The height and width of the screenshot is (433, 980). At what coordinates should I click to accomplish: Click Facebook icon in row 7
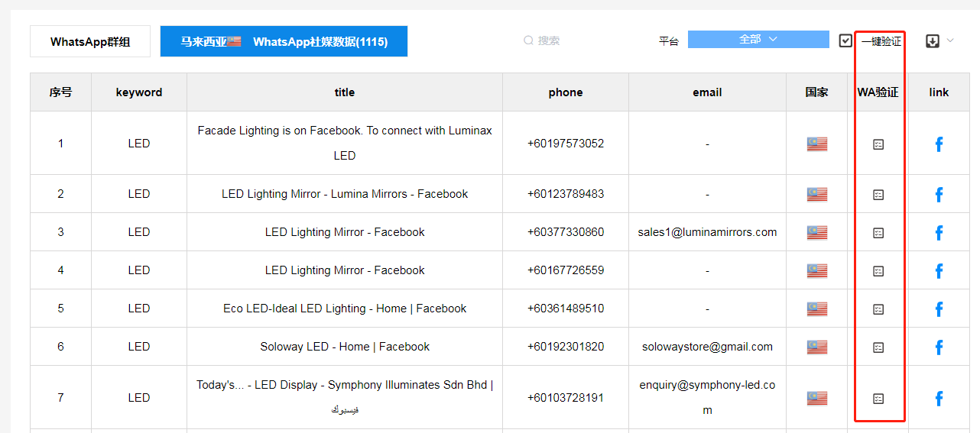pos(939,398)
